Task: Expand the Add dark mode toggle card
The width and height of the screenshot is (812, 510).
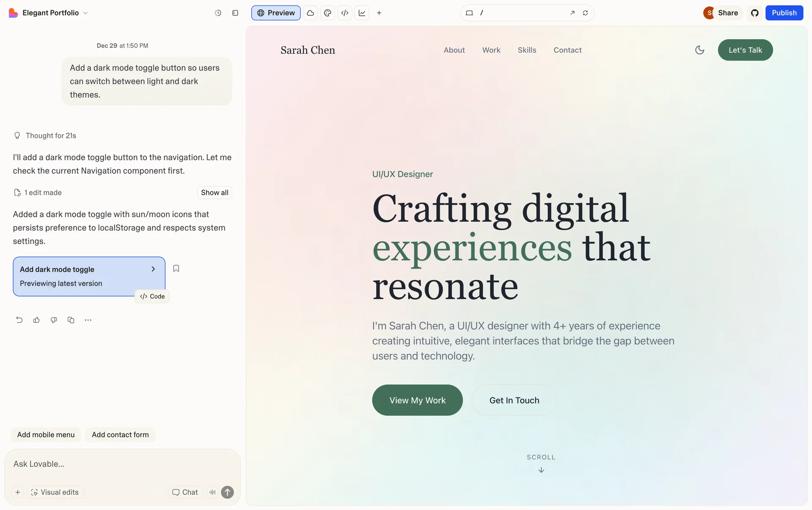Action: coord(153,269)
